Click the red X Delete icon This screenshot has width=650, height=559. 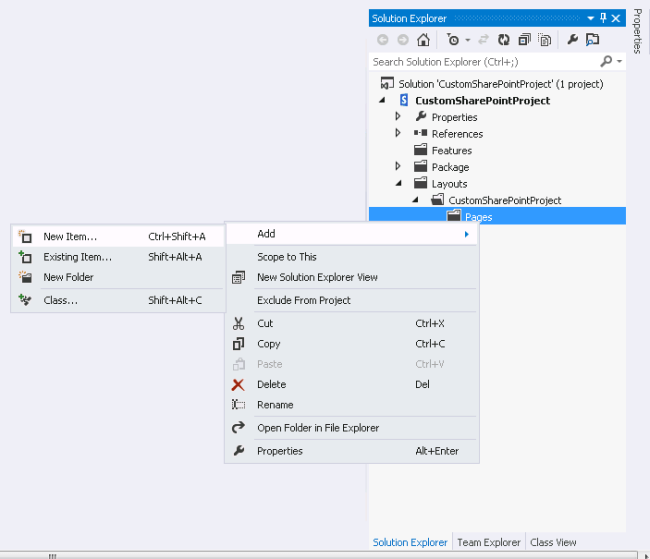pos(238,385)
